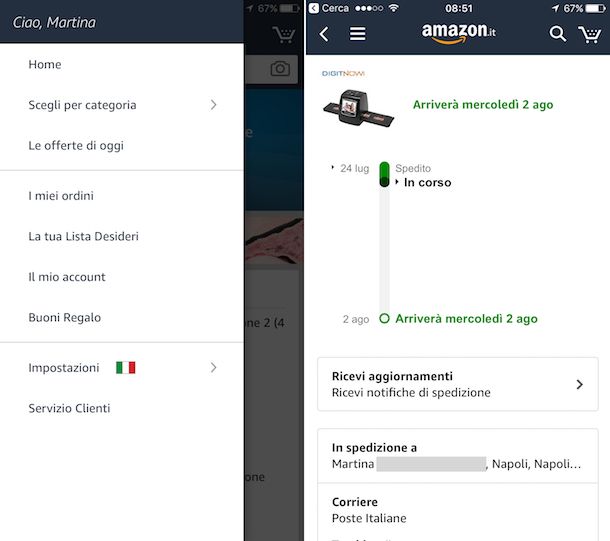The height and width of the screenshot is (541, 610).
Task: Expand Scegli per categoria chevron
Action: click(x=213, y=105)
